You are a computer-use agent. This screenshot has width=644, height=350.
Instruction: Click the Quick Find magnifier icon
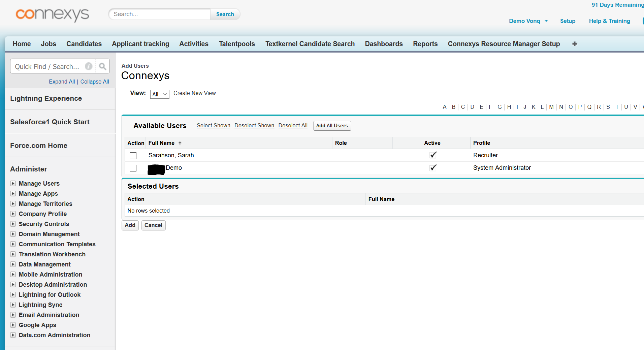pyautogui.click(x=102, y=66)
